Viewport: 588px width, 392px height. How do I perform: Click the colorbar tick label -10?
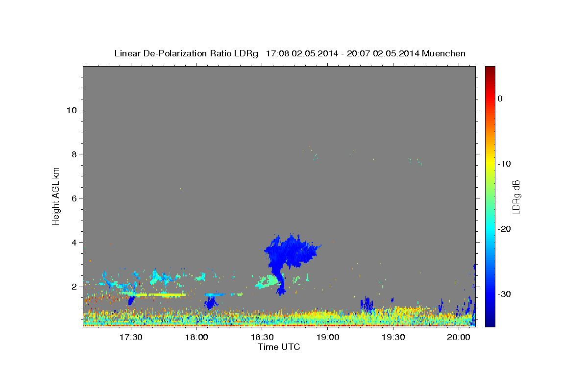pyautogui.click(x=504, y=164)
